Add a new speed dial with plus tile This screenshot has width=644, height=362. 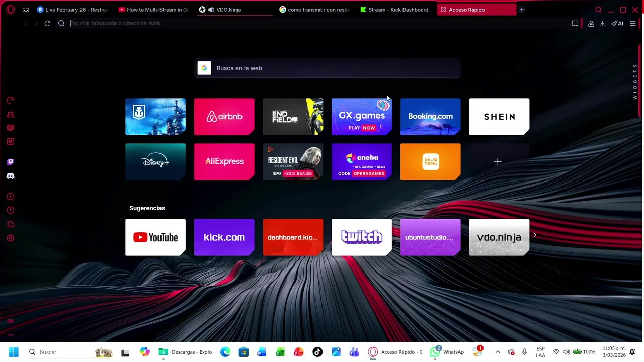499,162
